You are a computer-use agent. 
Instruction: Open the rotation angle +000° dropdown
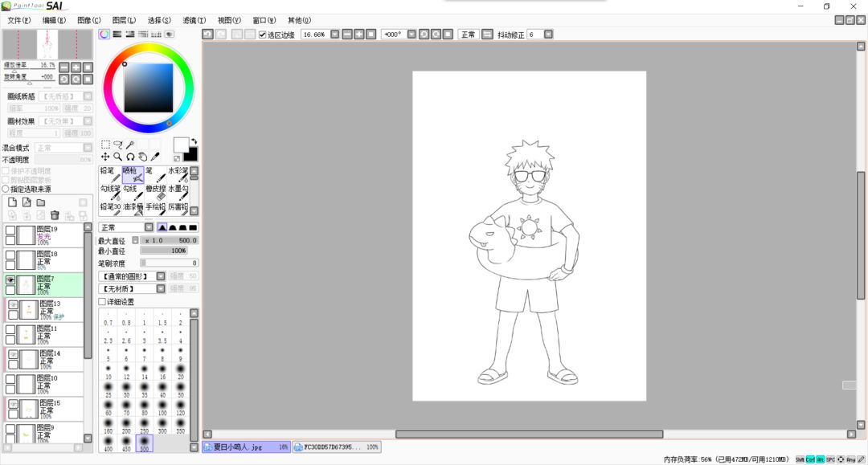pyautogui.click(x=411, y=35)
